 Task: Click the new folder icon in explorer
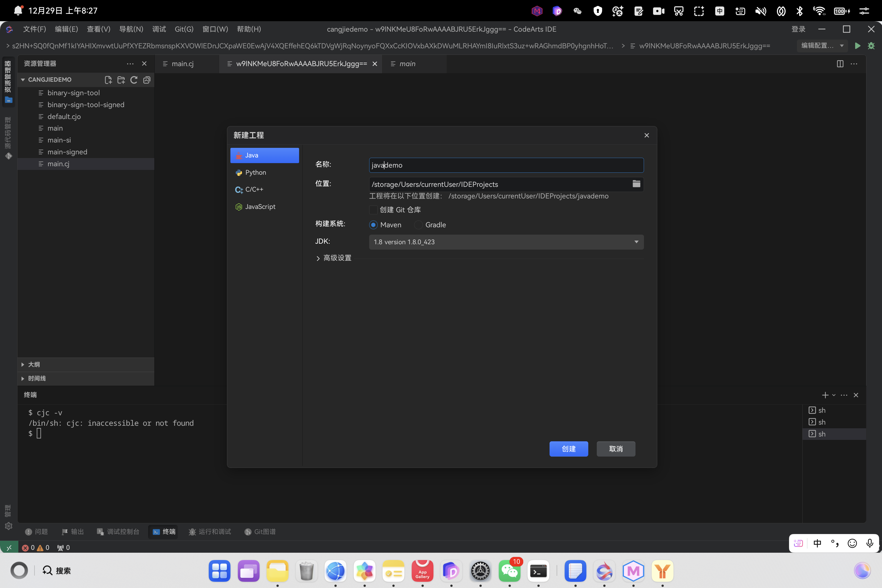[121, 80]
